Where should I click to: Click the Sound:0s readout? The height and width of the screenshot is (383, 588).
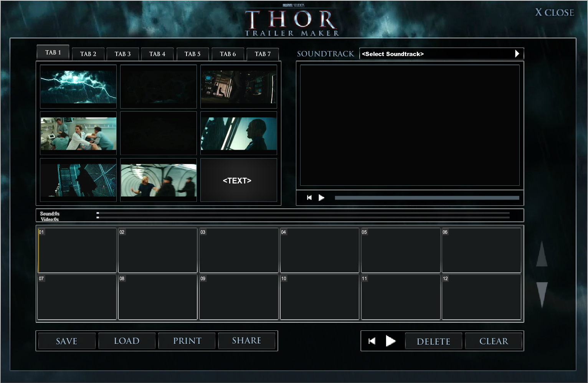pos(50,214)
